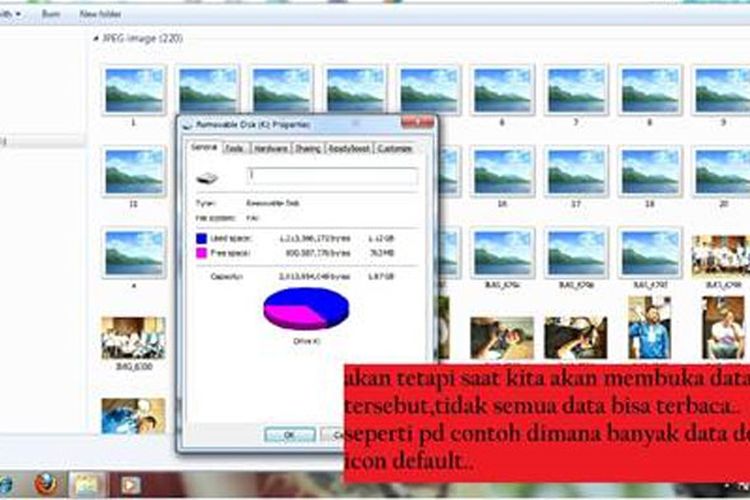750x500 pixels.
Task: Select the image file named 20
Action: pos(722,172)
